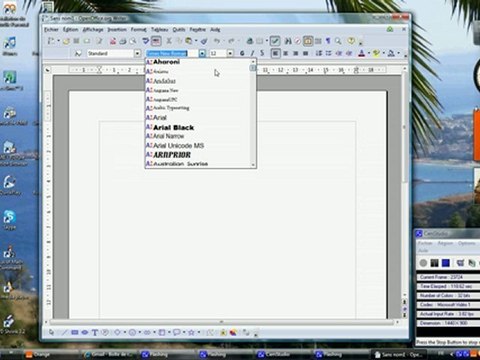This screenshot has width=480, height=360.
Task: Open the Paste special dropdown arrow
Action: tap(196, 41)
